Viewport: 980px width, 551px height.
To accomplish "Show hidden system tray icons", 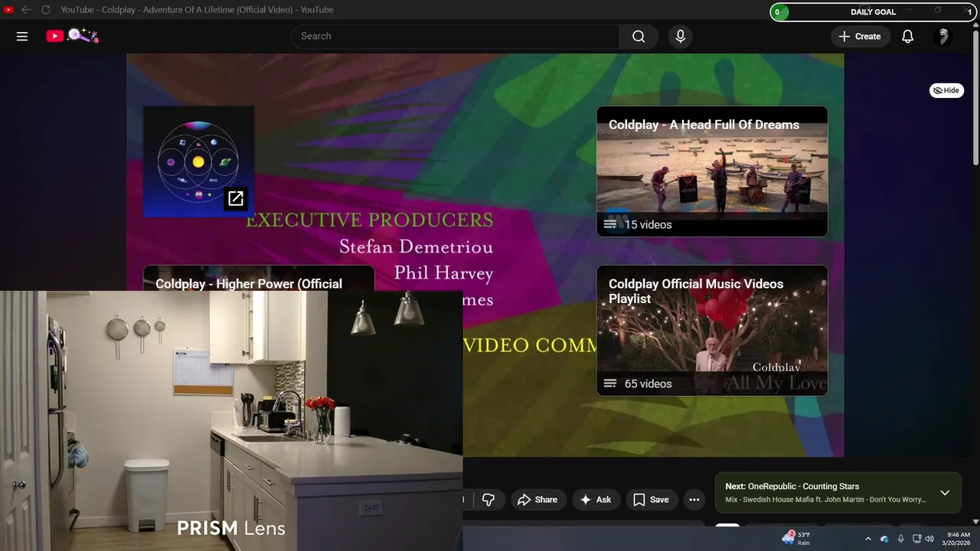I will [867, 539].
